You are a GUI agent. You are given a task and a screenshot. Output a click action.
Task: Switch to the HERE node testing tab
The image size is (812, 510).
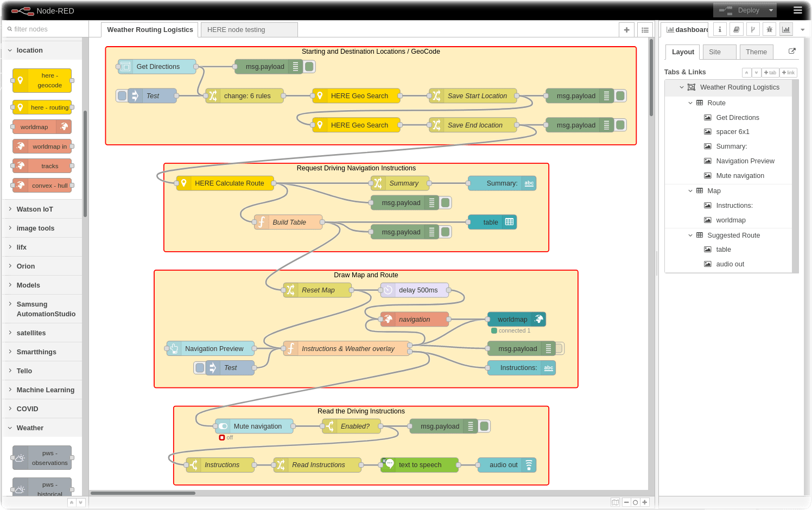point(249,29)
